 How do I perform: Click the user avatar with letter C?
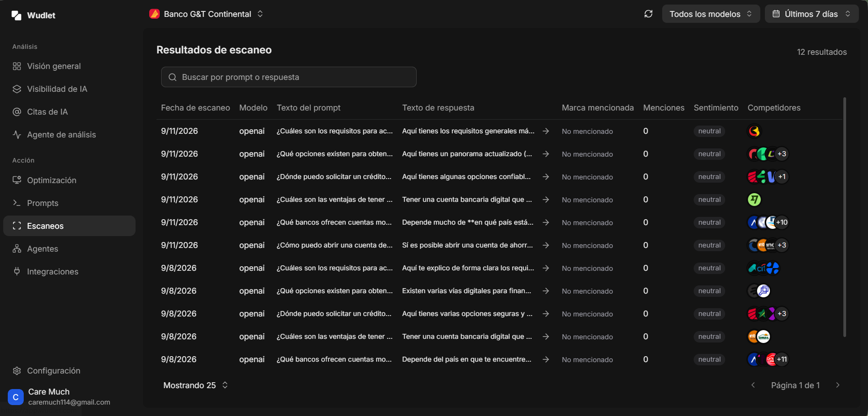point(16,397)
